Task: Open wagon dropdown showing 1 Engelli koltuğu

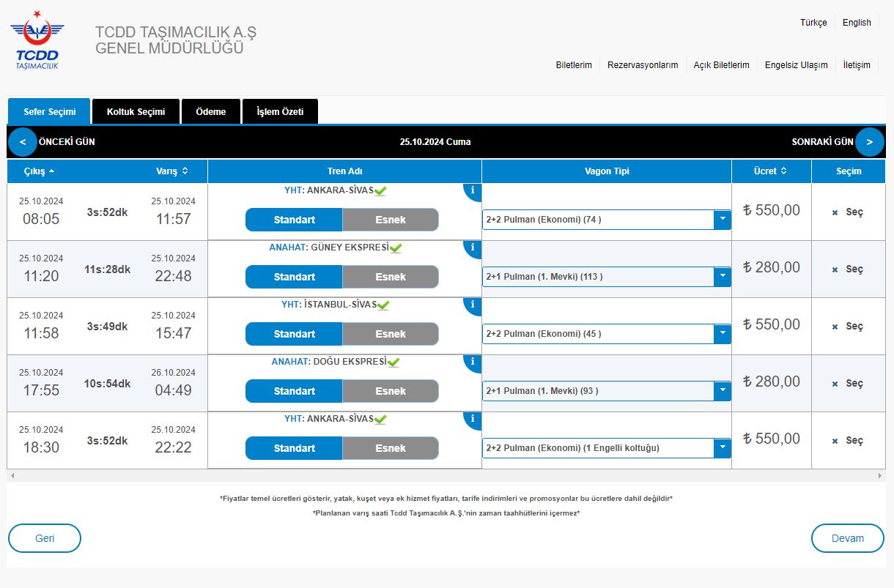Action: tap(722, 448)
